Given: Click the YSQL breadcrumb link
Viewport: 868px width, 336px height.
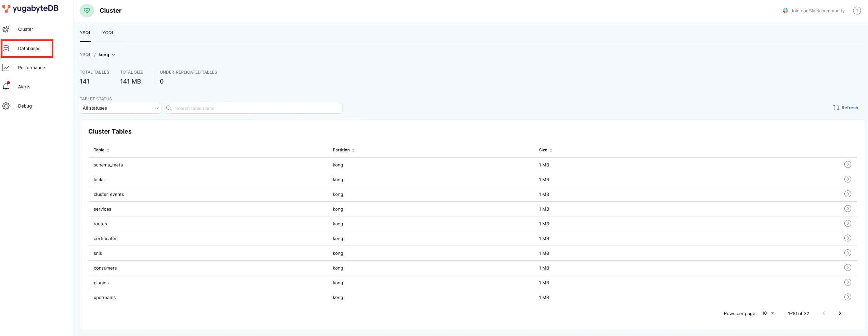Looking at the screenshot, I should point(86,55).
